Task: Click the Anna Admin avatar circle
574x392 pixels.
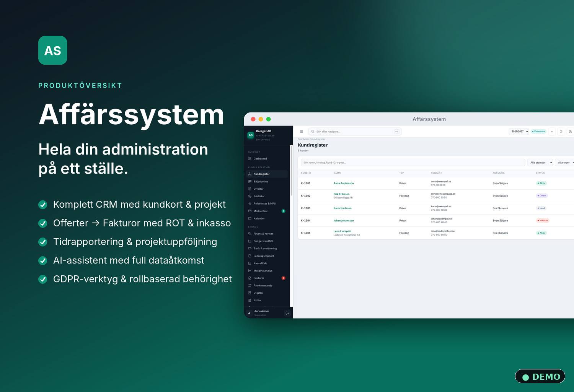Action: click(249, 313)
